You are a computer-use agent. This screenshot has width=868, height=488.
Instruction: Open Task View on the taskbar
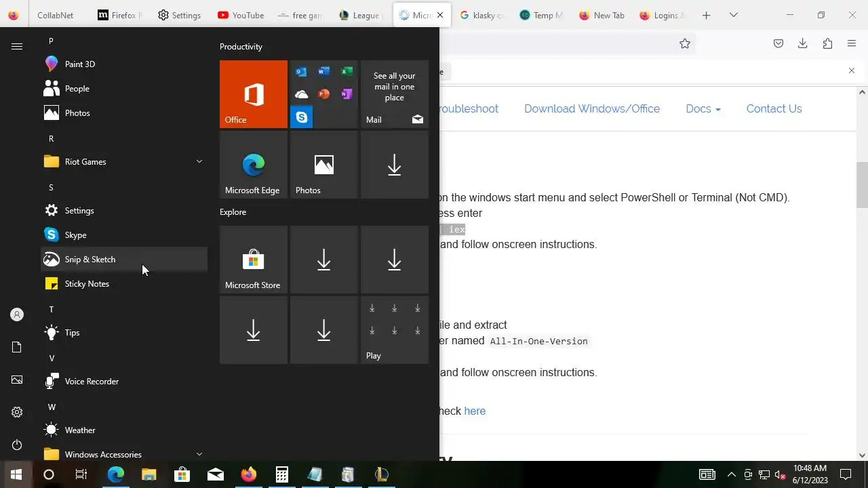click(x=81, y=474)
